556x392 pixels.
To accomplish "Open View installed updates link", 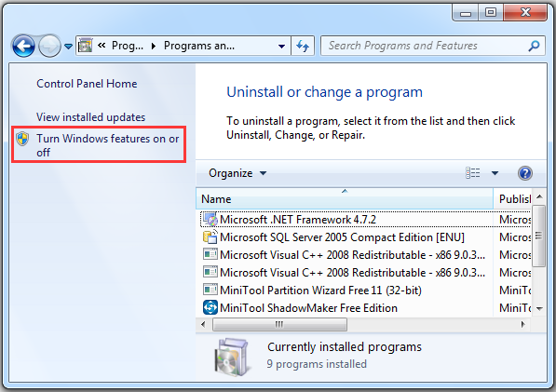I will click(x=90, y=117).
